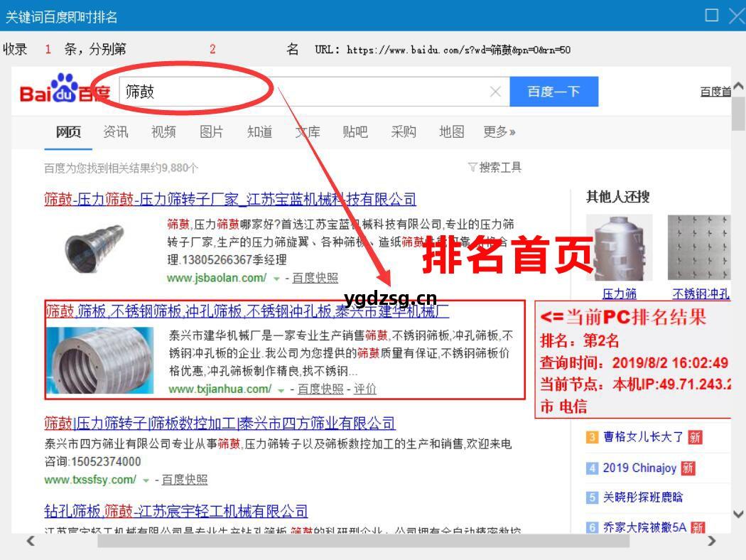Switch to the 图片 tab
Viewport: 746px width, 560px height.
click(x=211, y=132)
